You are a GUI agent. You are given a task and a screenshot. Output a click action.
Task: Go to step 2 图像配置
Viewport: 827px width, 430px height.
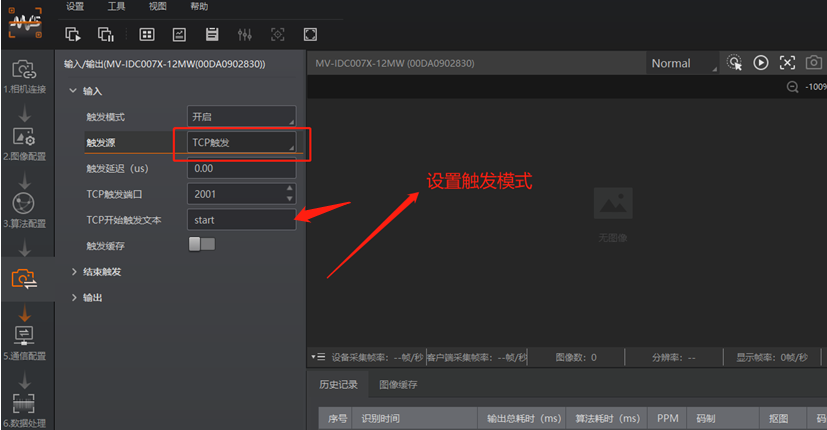pos(24,144)
